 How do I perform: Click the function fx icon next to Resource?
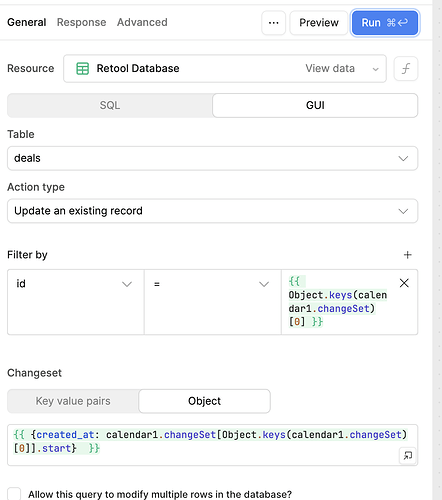tap(406, 69)
